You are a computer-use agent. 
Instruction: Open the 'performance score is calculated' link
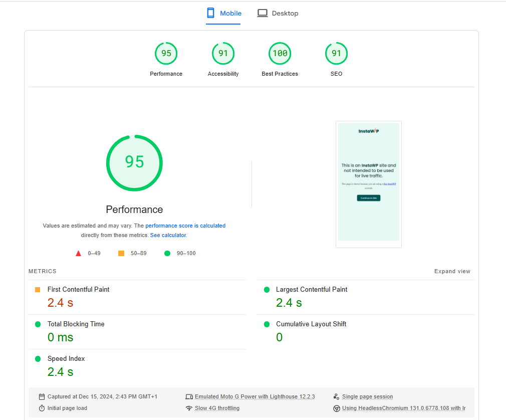[x=185, y=226]
